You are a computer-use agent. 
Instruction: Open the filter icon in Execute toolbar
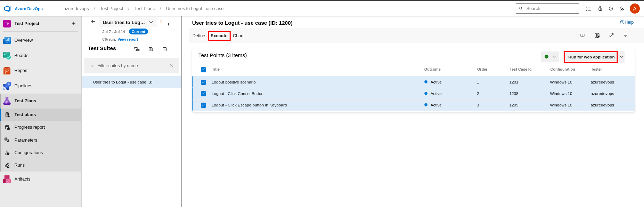coord(625,35)
